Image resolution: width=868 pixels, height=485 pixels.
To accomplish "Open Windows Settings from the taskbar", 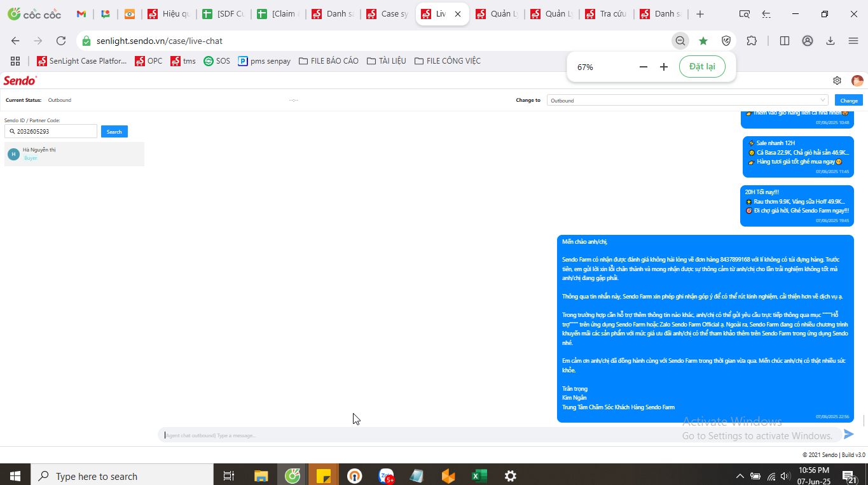I will point(510,476).
